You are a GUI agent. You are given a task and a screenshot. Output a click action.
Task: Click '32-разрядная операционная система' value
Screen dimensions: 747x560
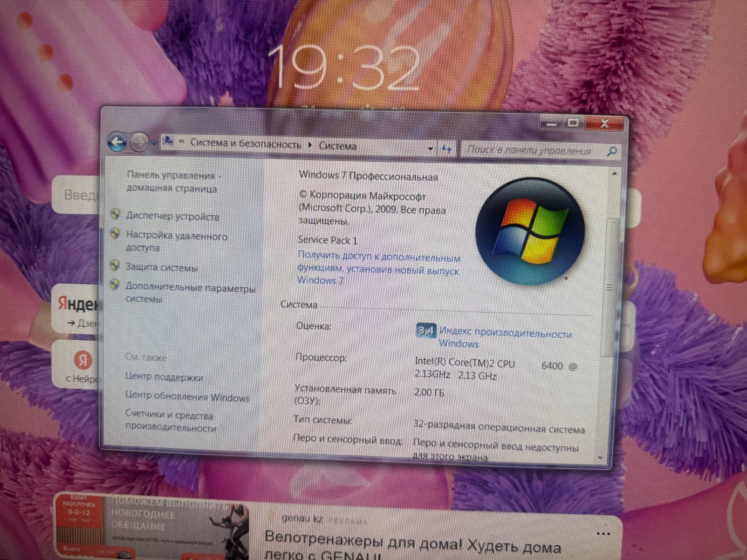tap(499, 427)
